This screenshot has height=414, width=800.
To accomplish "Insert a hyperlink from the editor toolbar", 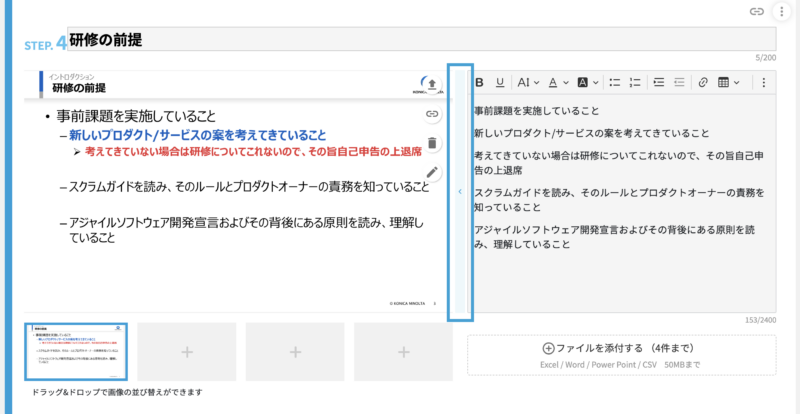I will (x=703, y=82).
